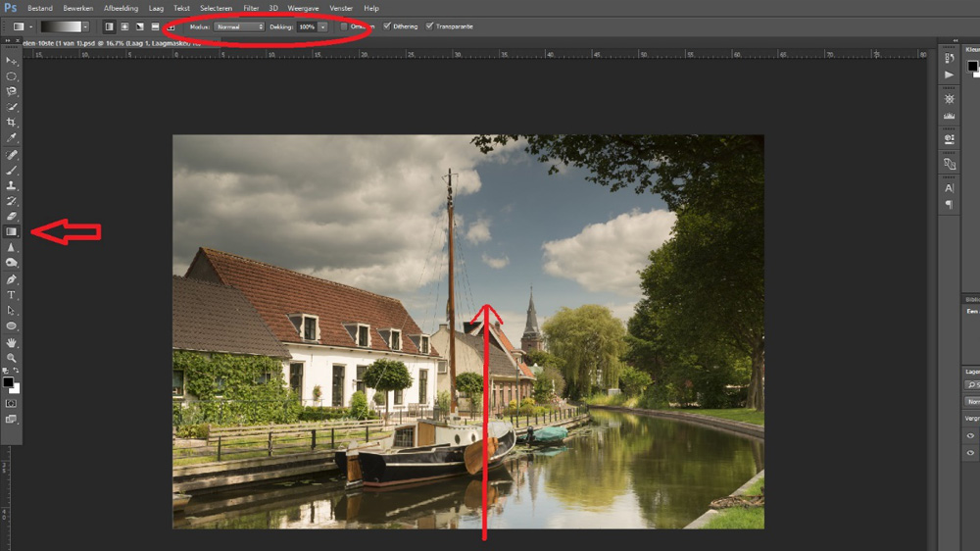The width and height of the screenshot is (980, 551).
Task: Select the Quick Selection tool
Action: click(11, 107)
